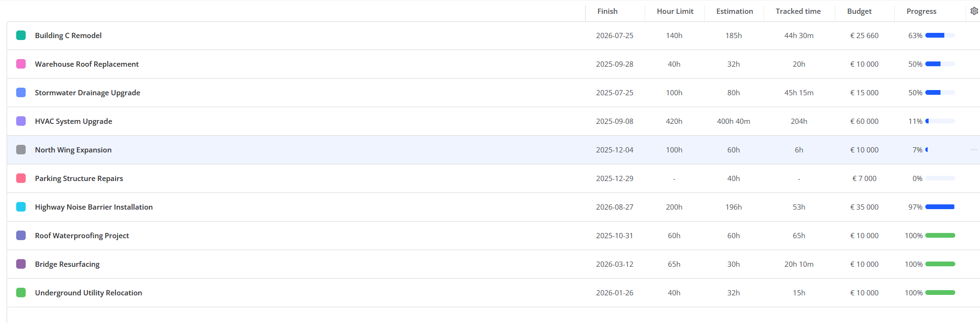Select the North Wing Expansion project name
The width and height of the screenshot is (980, 323).
[73, 150]
